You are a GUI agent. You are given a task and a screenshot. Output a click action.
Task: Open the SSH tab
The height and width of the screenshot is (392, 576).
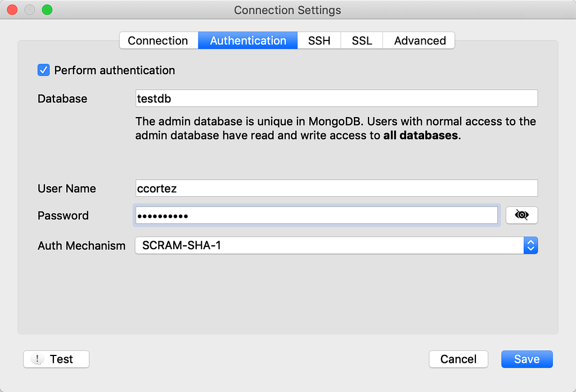[319, 40]
